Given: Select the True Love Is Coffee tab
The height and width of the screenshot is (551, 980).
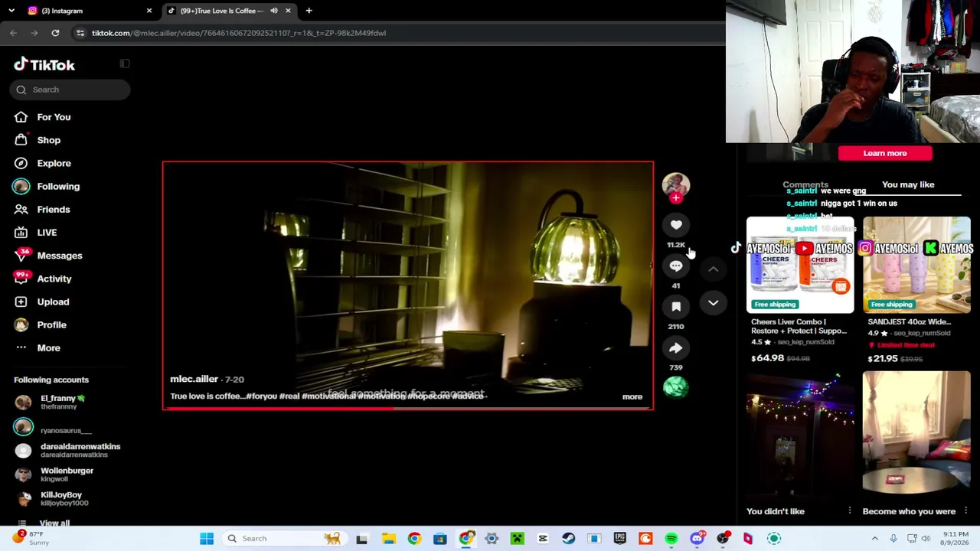Looking at the screenshot, I should click(227, 11).
